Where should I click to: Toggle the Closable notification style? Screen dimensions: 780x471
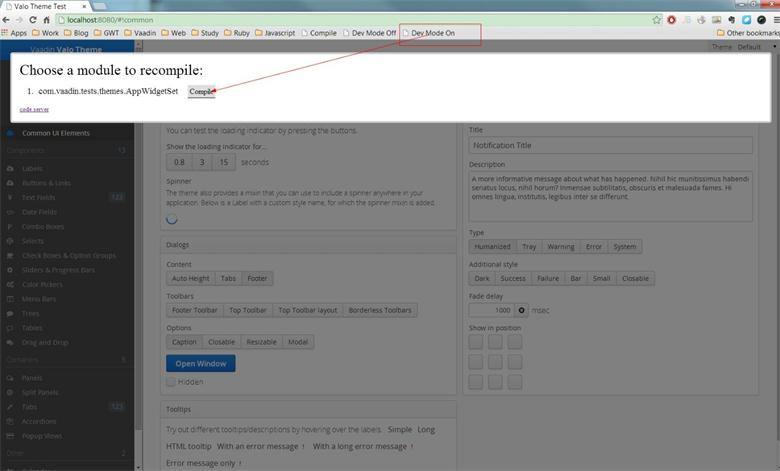[x=637, y=279]
